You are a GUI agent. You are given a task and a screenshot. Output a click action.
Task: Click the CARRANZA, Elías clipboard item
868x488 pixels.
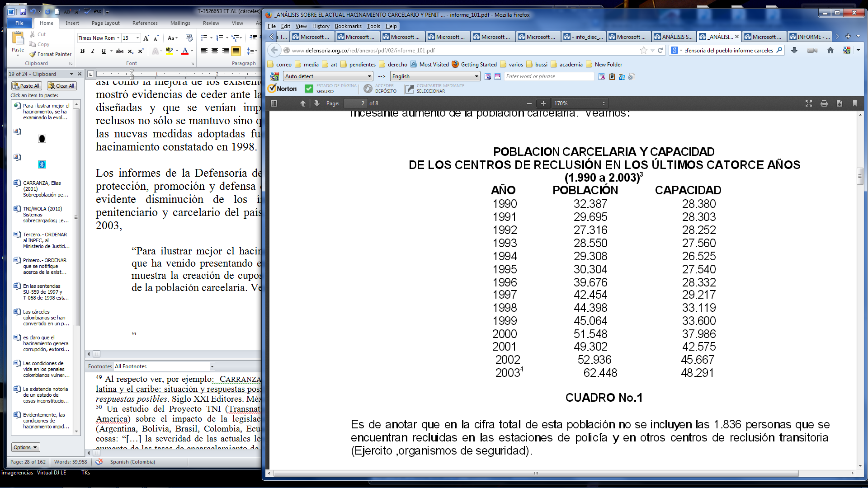click(42, 189)
